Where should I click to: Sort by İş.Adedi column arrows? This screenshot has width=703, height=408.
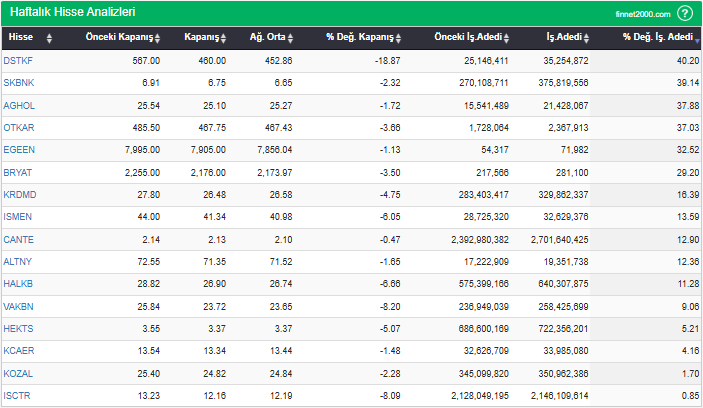point(585,38)
